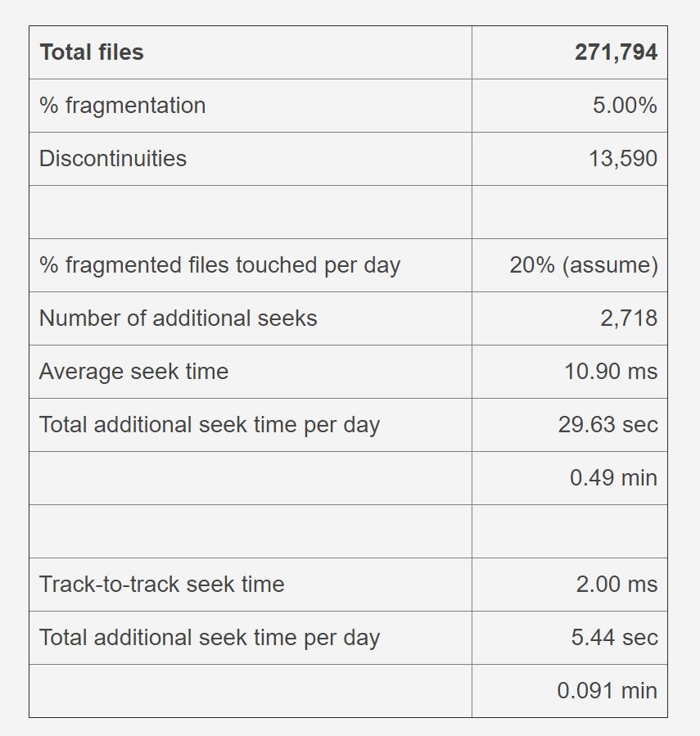The height and width of the screenshot is (736, 700).
Task: Click the 0.49 min value cell
Action: click(613, 478)
